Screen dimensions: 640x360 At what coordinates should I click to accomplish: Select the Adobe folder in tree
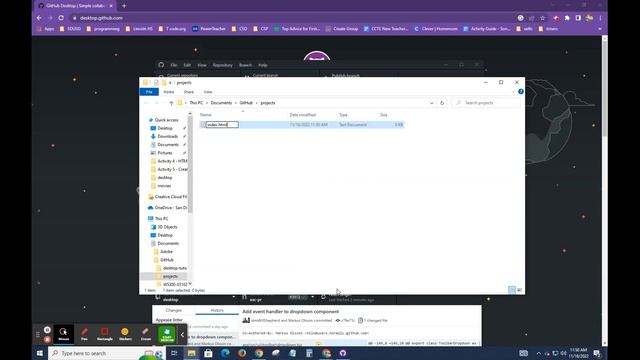[x=166, y=251]
